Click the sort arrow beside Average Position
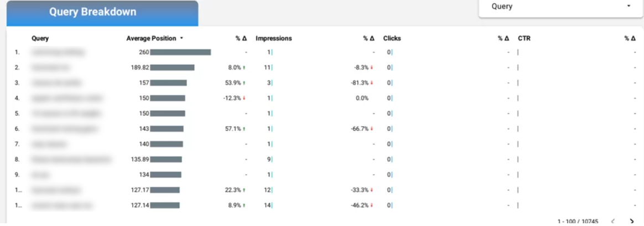Screen dimensions: 644x226 pyautogui.click(x=181, y=39)
